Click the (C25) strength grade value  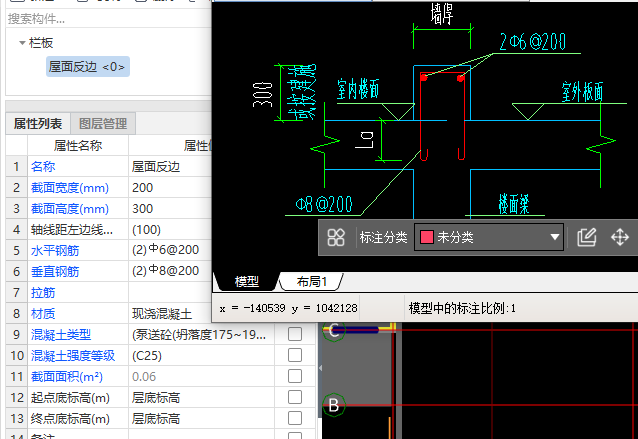point(201,356)
